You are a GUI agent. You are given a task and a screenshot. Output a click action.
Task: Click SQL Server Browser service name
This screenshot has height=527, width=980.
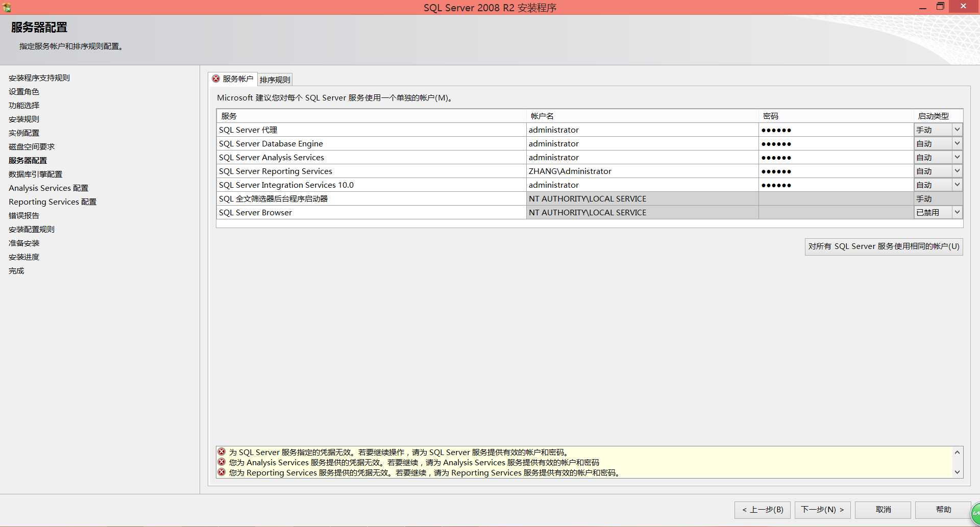click(255, 212)
